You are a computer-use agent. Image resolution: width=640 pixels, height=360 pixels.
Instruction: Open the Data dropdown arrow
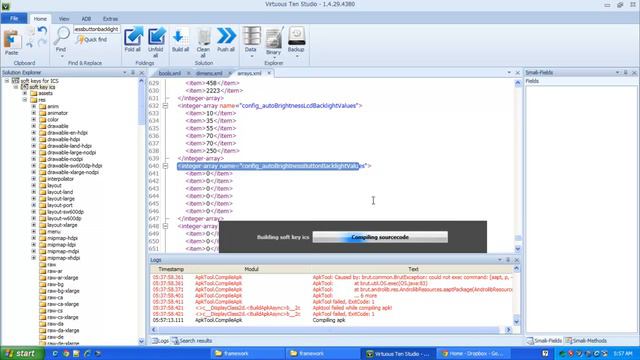pos(251,56)
